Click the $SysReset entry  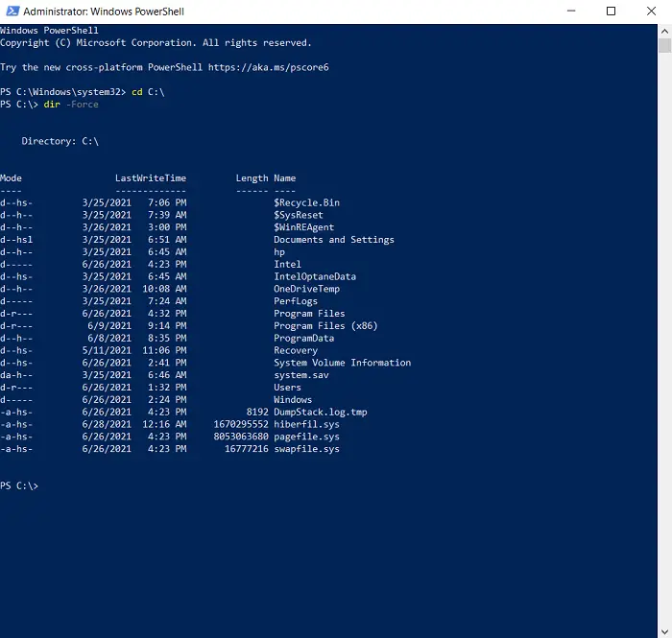(299, 215)
